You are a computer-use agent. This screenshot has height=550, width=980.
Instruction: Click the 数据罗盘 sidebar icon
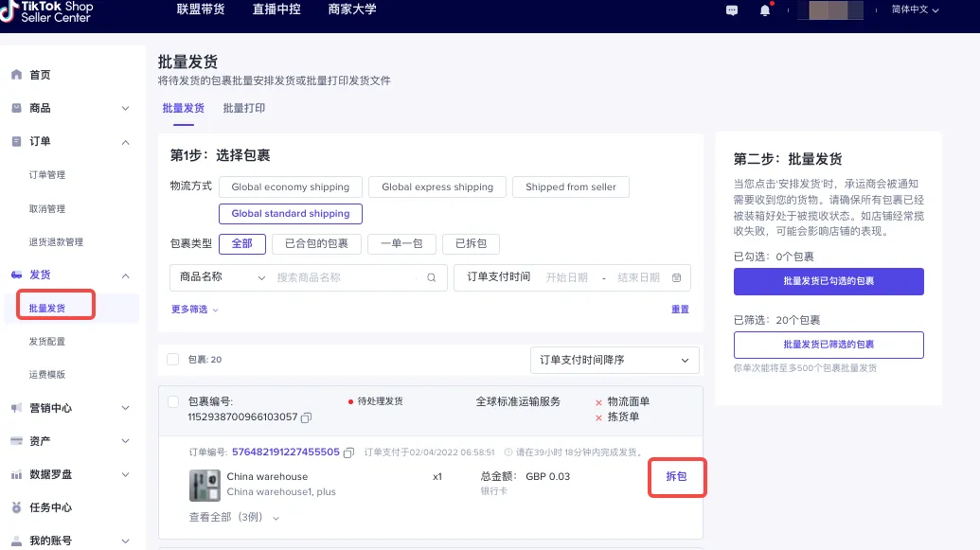15,474
